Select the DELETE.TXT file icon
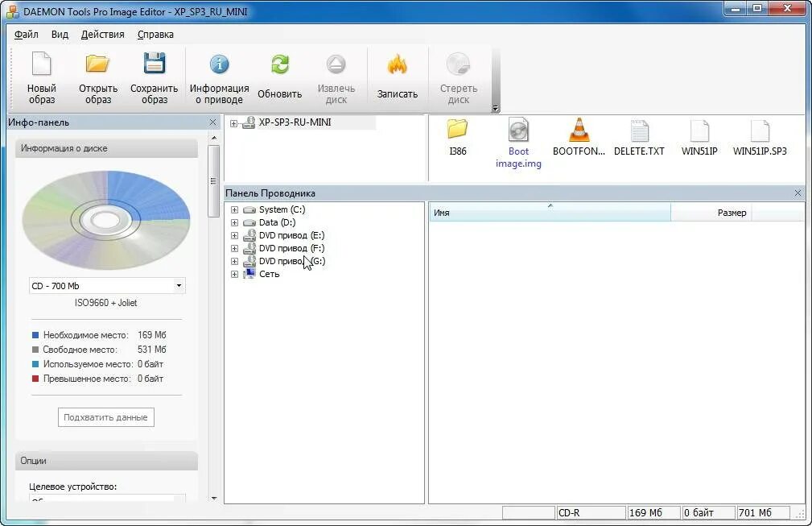 (x=639, y=130)
